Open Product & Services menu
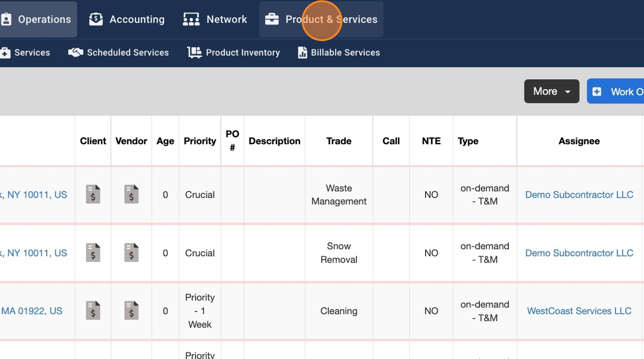Image resolution: width=644 pixels, height=359 pixels. pos(321,19)
